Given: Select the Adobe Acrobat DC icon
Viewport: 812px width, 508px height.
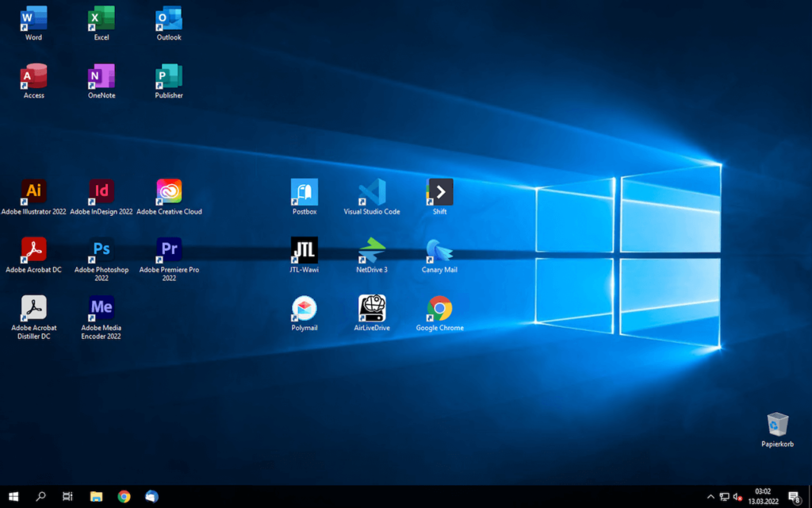Looking at the screenshot, I should (33, 255).
